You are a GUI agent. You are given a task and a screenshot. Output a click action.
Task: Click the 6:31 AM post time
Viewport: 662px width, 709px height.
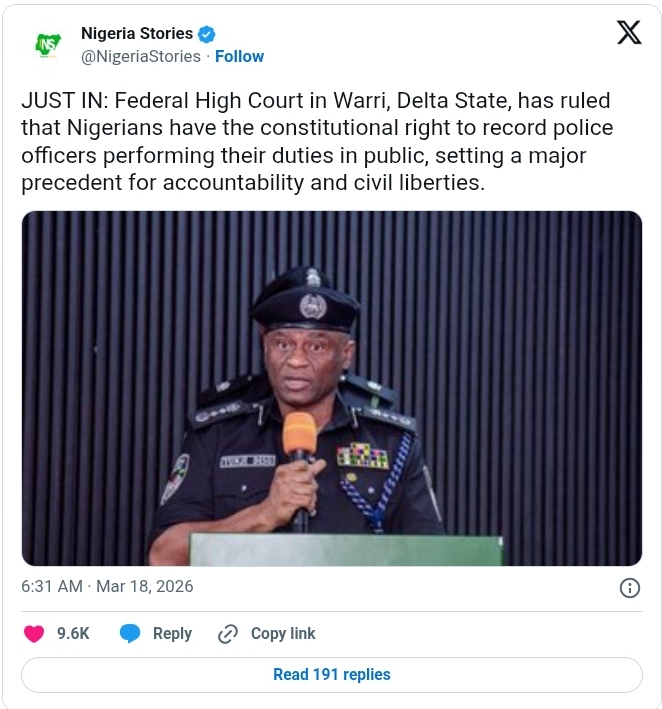(x=54, y=586)
